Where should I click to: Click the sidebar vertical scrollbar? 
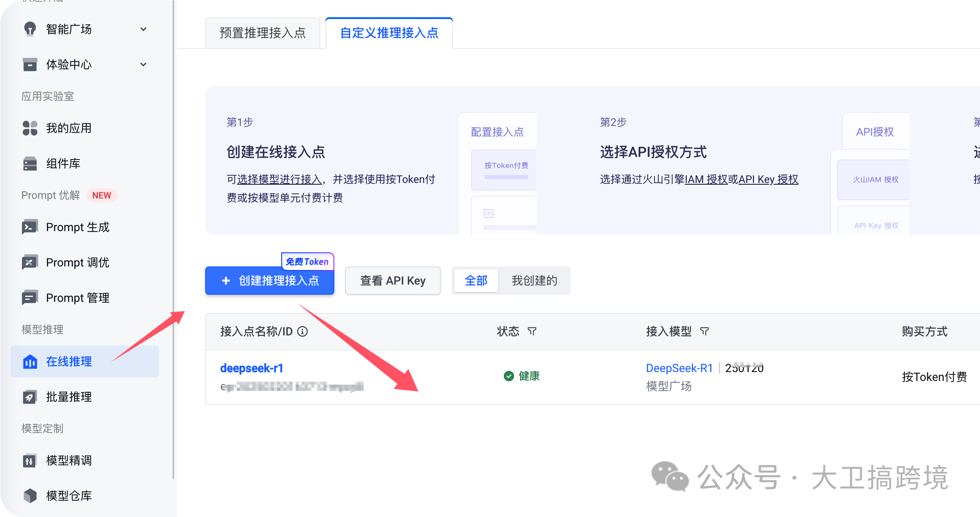[x=173, y=239]
